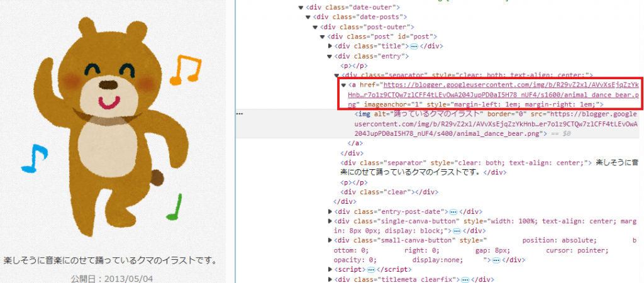Click the dancing bear illustration on the page
The width and height of the screenshot is (644, 283).
(112, 127)
